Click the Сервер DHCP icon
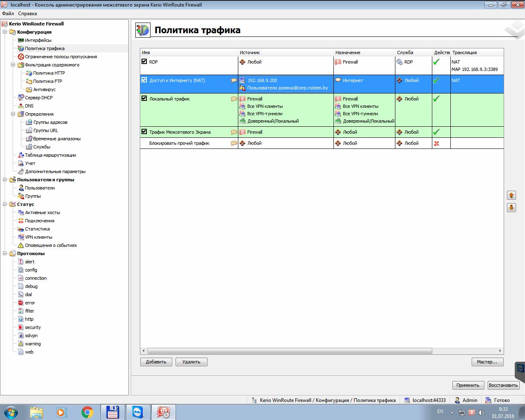The height and width of the screenshot is (420, 525). [x=21, y=98]
